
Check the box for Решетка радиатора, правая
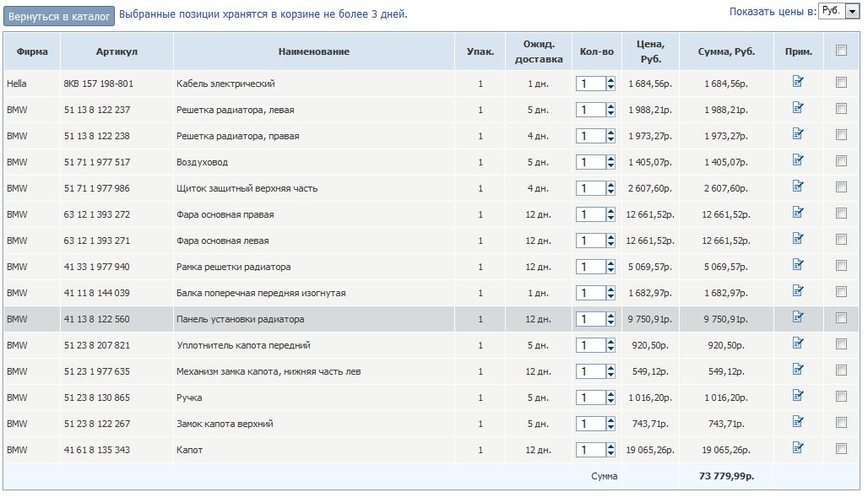point(841,134)
